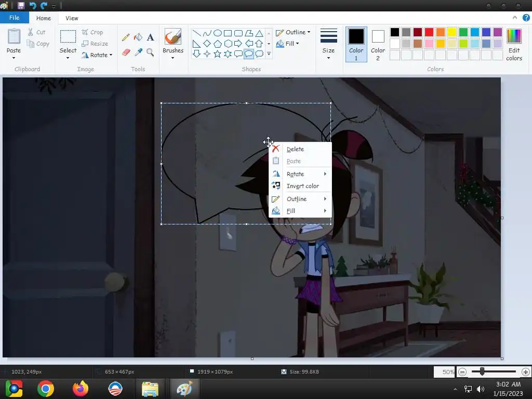Choose the Cloud callout shape
This screenshot has width=532, height=399.
point(259,54)
